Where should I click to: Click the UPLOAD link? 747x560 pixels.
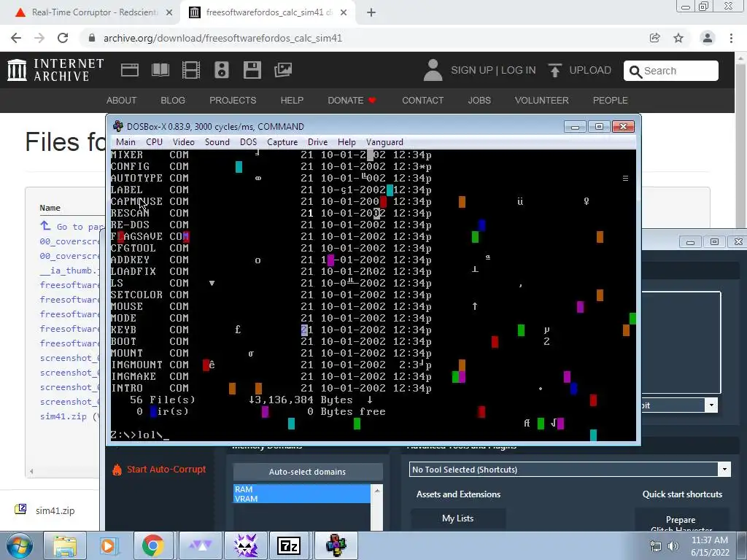(589, 71)
